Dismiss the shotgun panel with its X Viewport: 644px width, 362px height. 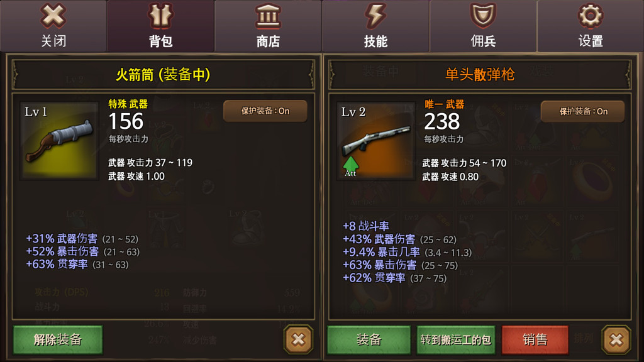coord(616,339)
